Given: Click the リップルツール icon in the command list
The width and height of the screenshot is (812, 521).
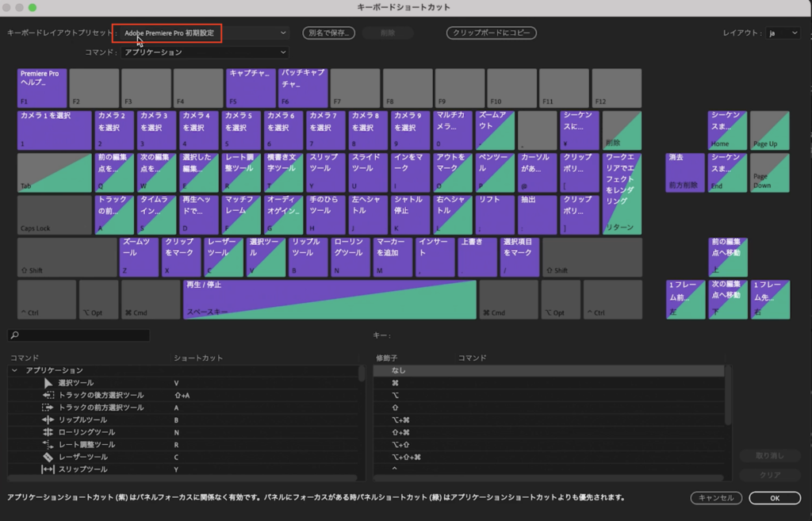Looking at the screenshot, I should click(48, 420).
